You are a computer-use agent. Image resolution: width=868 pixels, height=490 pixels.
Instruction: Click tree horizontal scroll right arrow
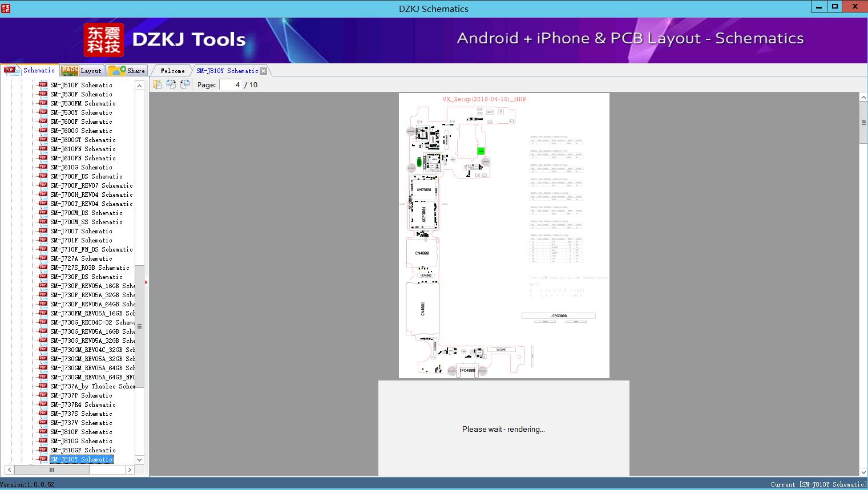(130, 469)
